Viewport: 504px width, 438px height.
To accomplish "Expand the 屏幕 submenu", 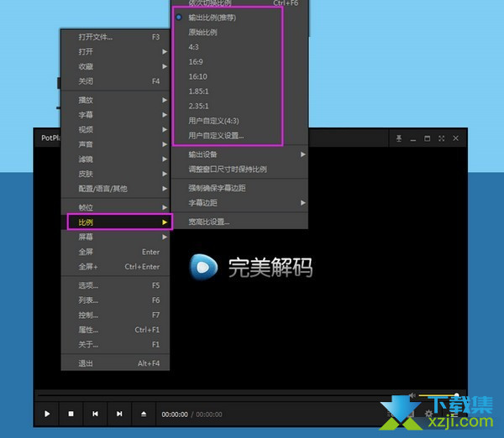I will point(115,237).
